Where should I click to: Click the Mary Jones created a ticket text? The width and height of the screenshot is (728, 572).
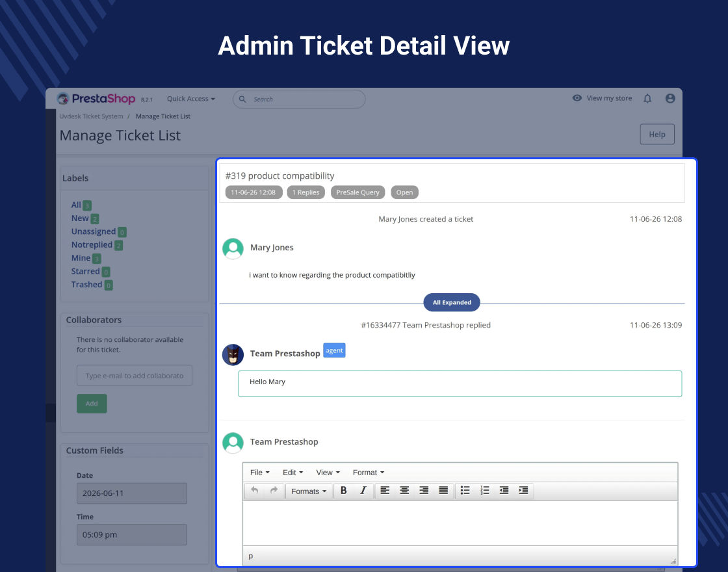click(x=426, y=218)
